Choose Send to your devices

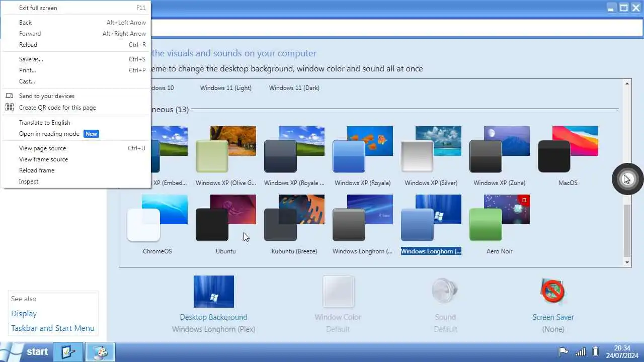(x=76, y=96)
